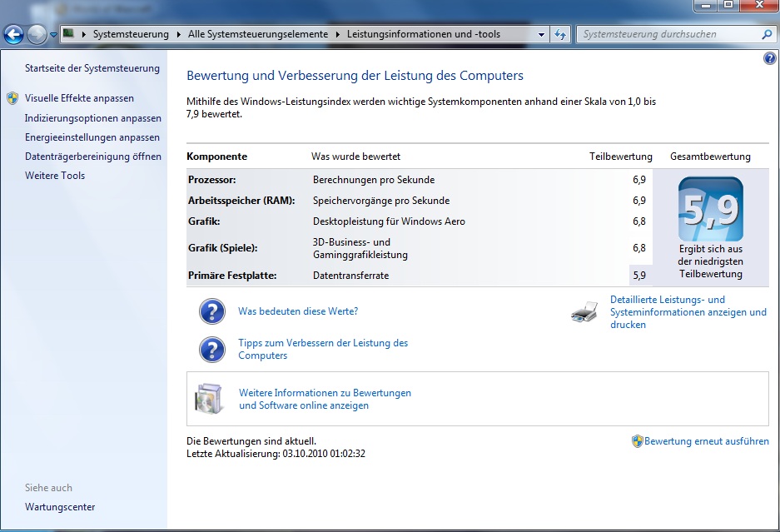Viewport: 780px width, 532px height.
Task: Open Was bedeuten diese Werte? link
Action: coord(298,311)
